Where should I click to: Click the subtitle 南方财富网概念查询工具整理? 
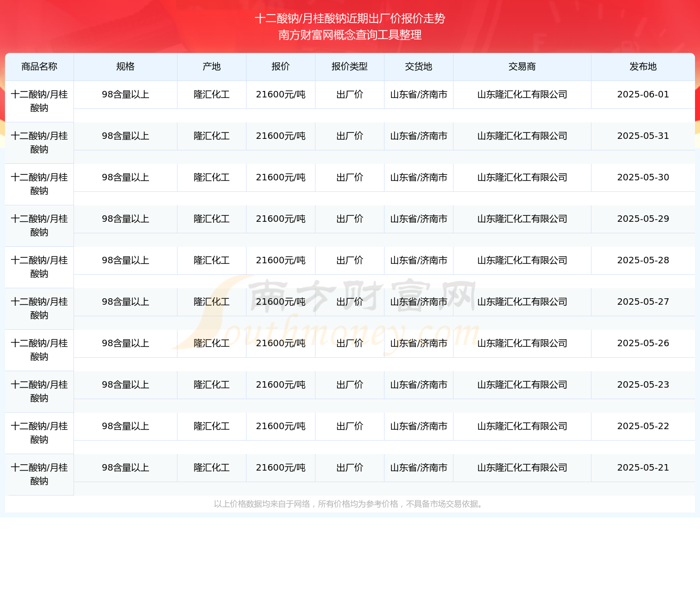pos(350,35)
